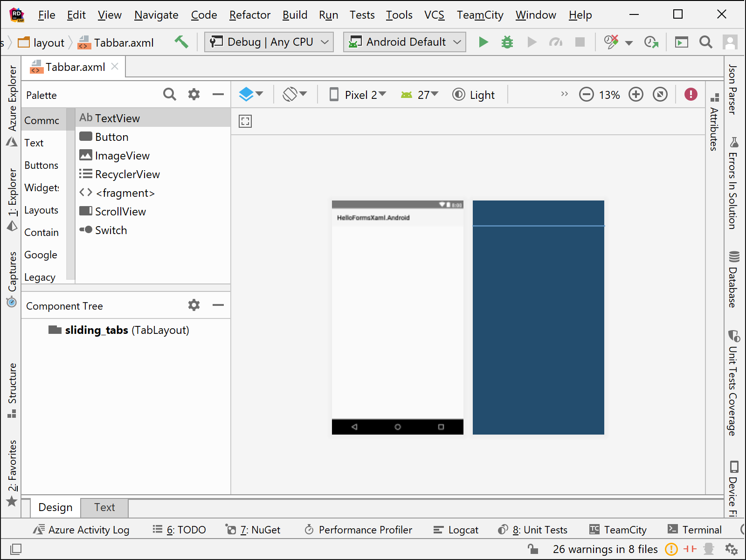Open Component Tree settings gear

tap(194, 305)
